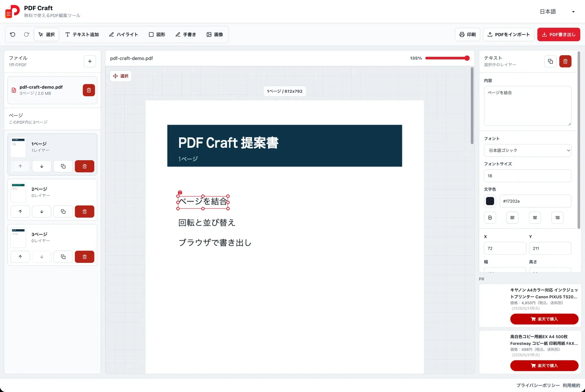
Task: Align text left
Action: click(512, 218)
